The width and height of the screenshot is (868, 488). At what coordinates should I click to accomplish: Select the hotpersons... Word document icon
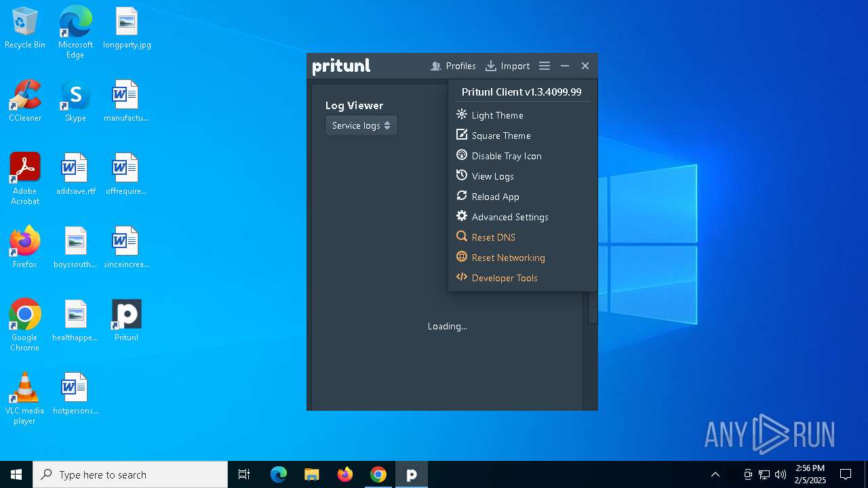[75, 394]
